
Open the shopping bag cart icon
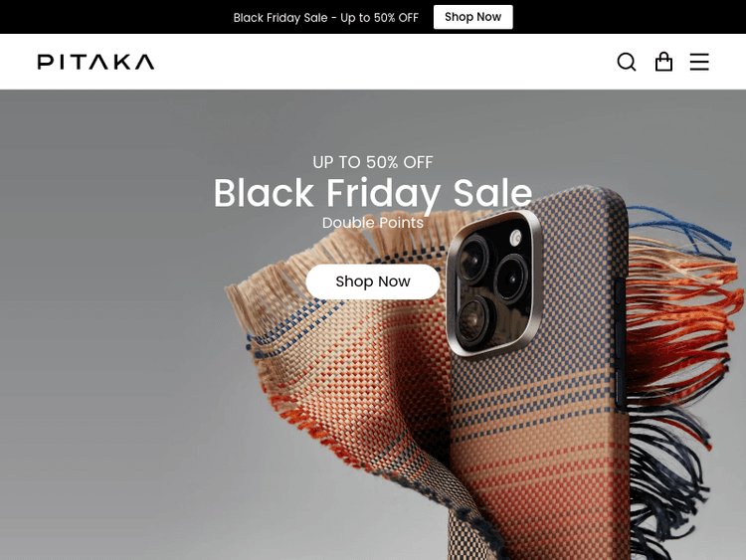point(663,62)
